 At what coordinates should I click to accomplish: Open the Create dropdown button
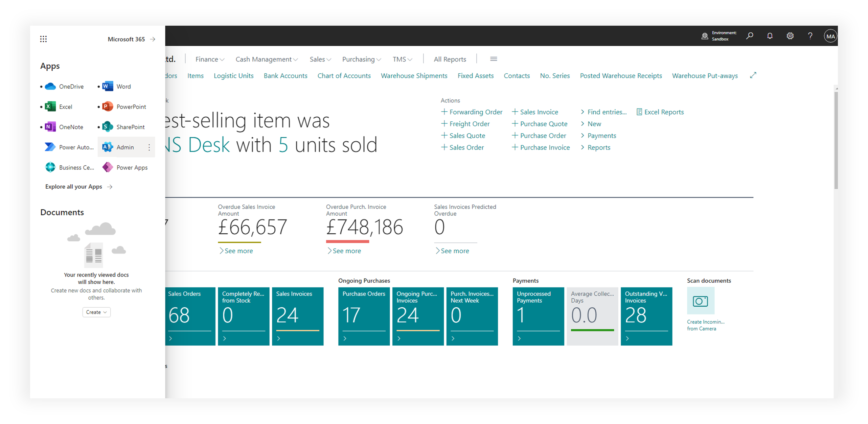(x=96, y=312)
